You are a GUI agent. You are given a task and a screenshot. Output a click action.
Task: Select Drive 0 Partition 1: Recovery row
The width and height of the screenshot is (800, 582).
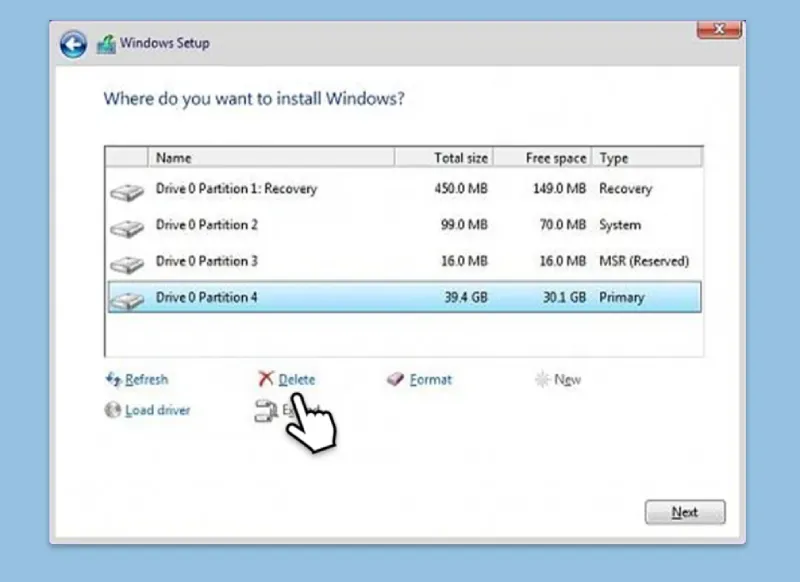[x=405, y=189]
